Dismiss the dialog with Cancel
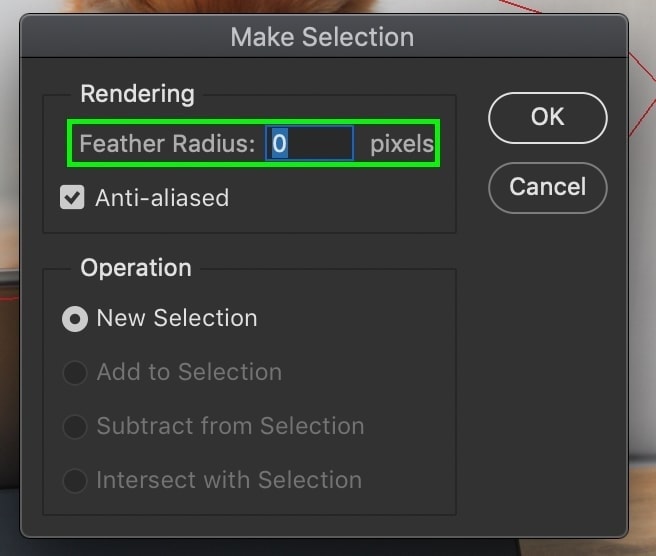The height and width of the screenshot is (556, 656). (x=548, y=188)
